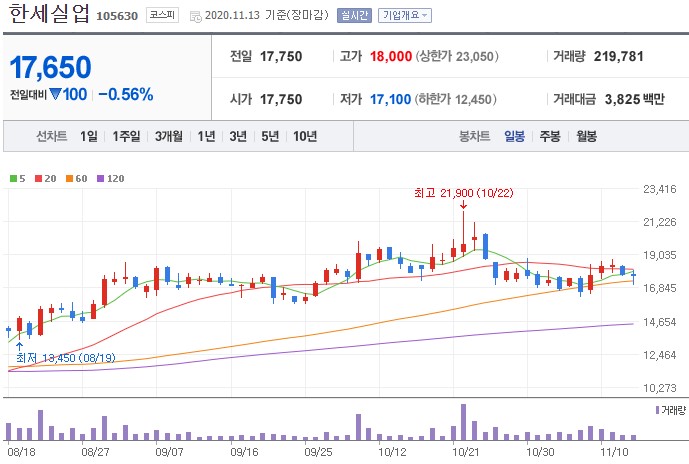This screenshot has height=464, width=689.
Task: Select the 5년 line chart tab
Action: pos(270,136)
